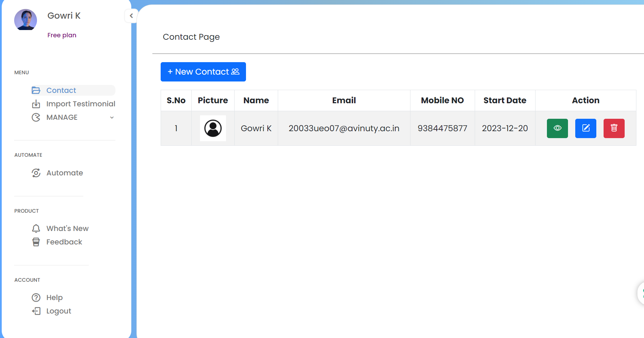Viewport: 644px width, 338px height.
Task: Expand the MANAGE menu chevron
Action: 112,118
